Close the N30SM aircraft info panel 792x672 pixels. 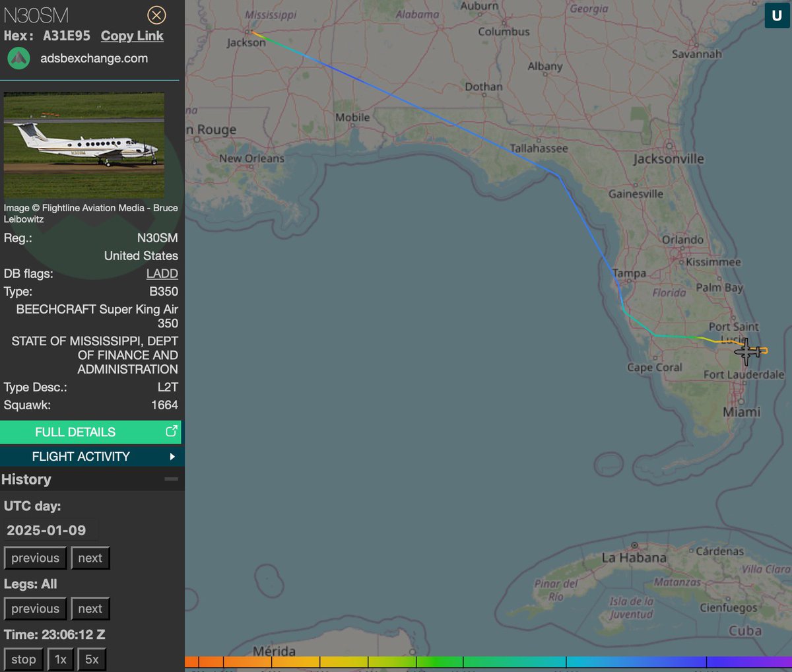coord(156,15)
